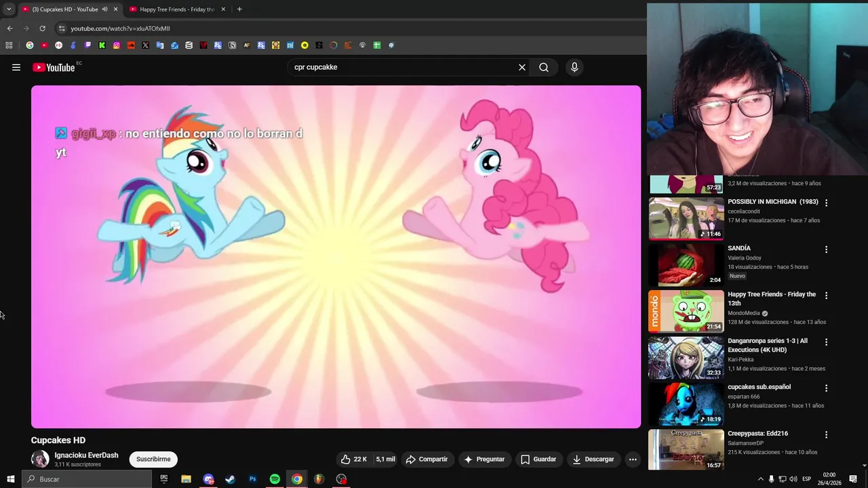Play Happy Tree Friends Friday the 13th thumbnail
868x488 pixels.
[686, 311]
